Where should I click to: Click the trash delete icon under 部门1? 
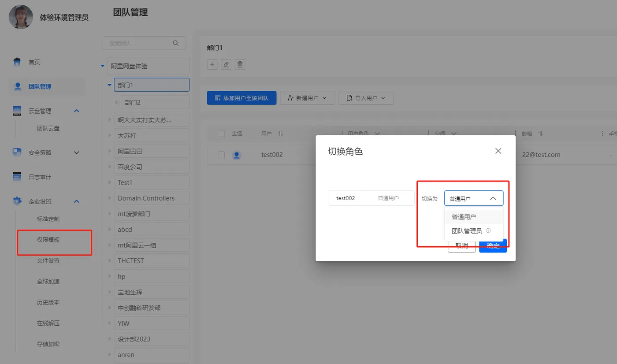[240, 64]
